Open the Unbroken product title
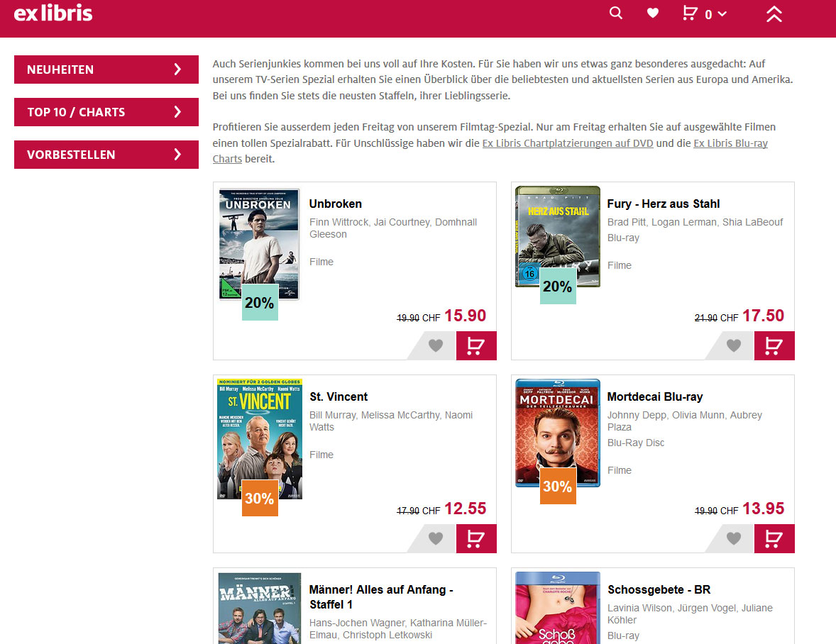 click(336, 204)
